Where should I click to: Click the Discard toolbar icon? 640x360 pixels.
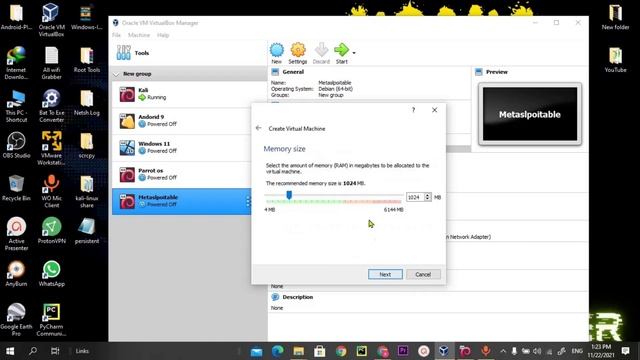(321, 53)
